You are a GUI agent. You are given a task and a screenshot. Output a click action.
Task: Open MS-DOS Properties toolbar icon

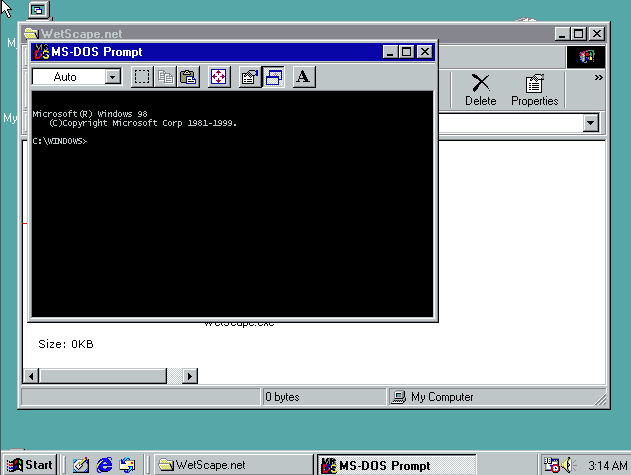[x=250, y=77]
